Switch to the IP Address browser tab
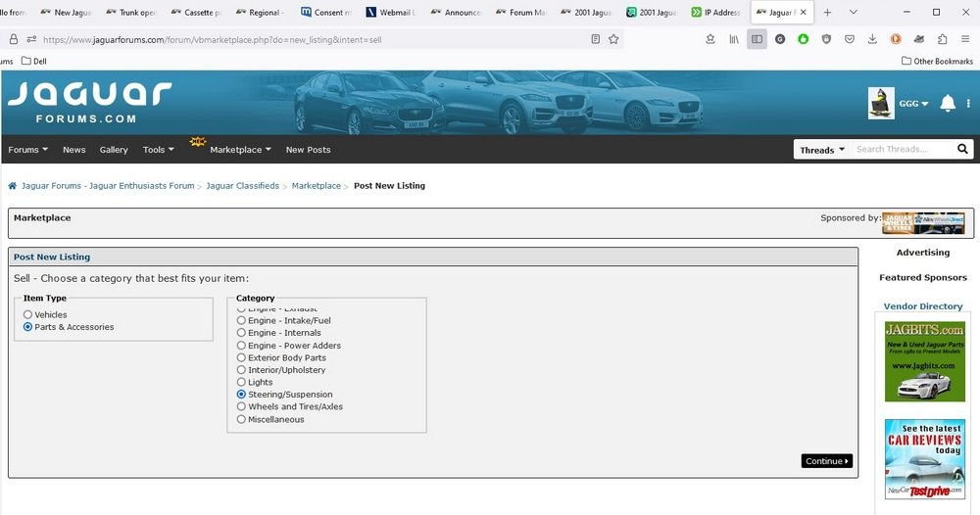 [x=715, y=13]
